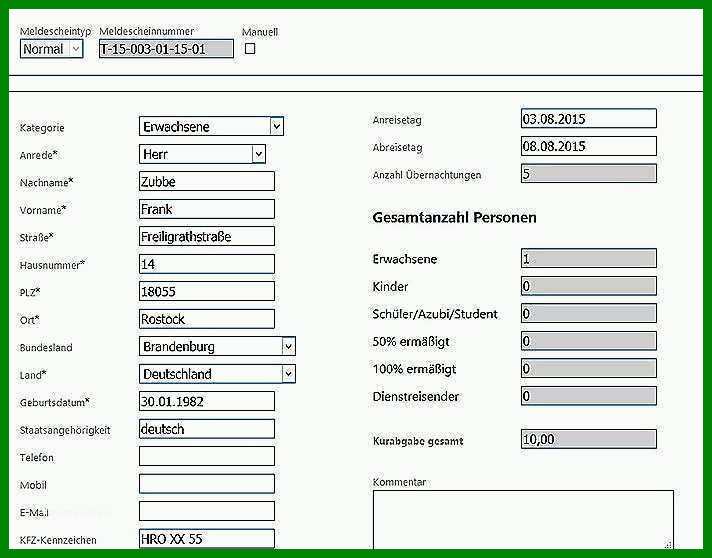Screen dimensions: 712x558
Task: Focus the empty Mobil field
Action: click(x=207, y=484)
